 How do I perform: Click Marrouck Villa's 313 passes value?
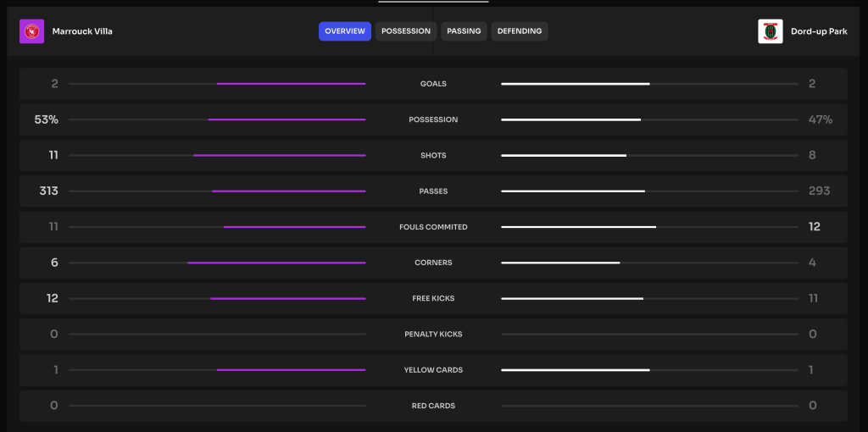click(x=48, y=191)
